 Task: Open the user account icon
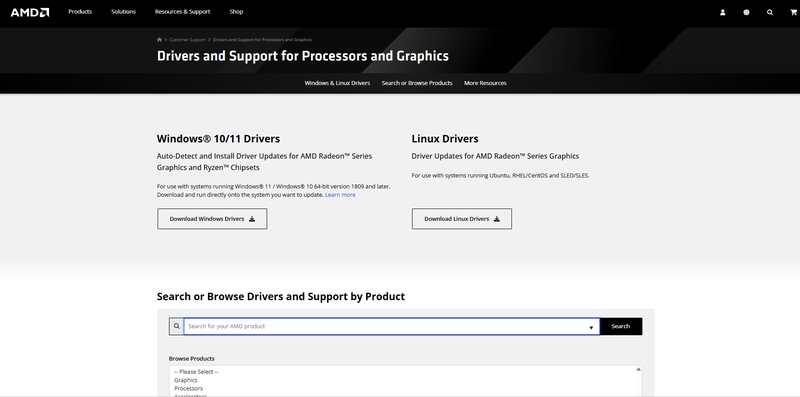click(722, 12)
